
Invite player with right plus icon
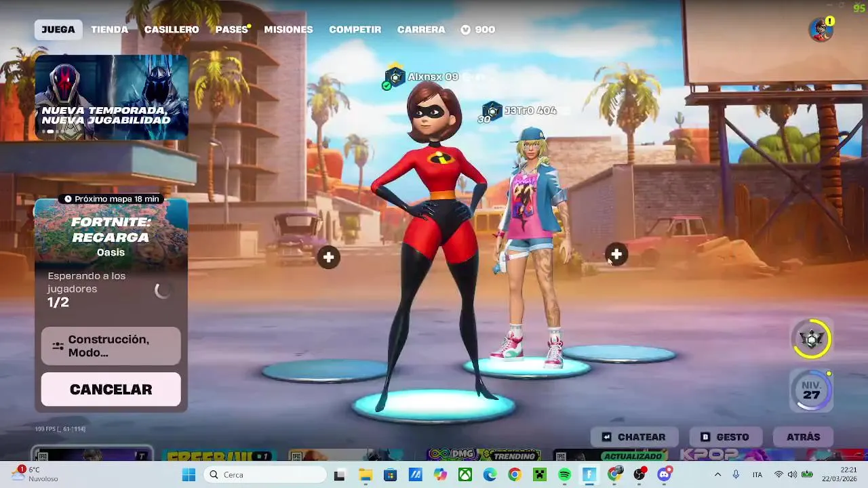point(616,254)
